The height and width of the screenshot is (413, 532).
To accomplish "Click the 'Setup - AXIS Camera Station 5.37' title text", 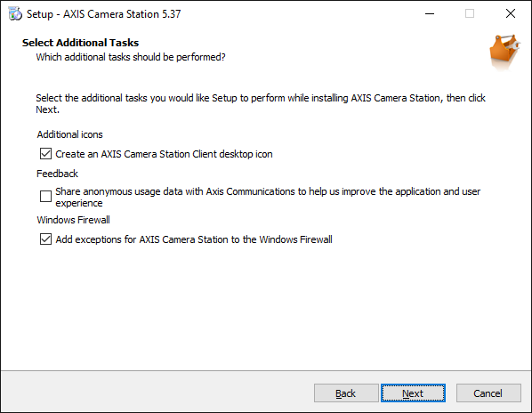I will click(x=104, y=14).
